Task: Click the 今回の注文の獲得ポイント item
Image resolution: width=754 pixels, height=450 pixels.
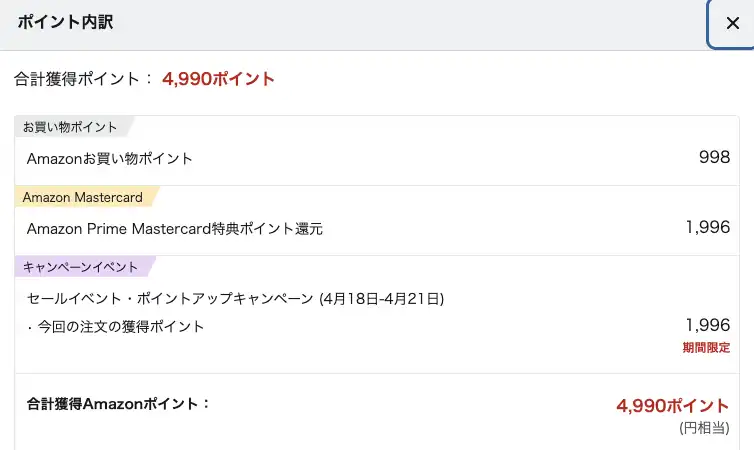Action: [120, 326]
